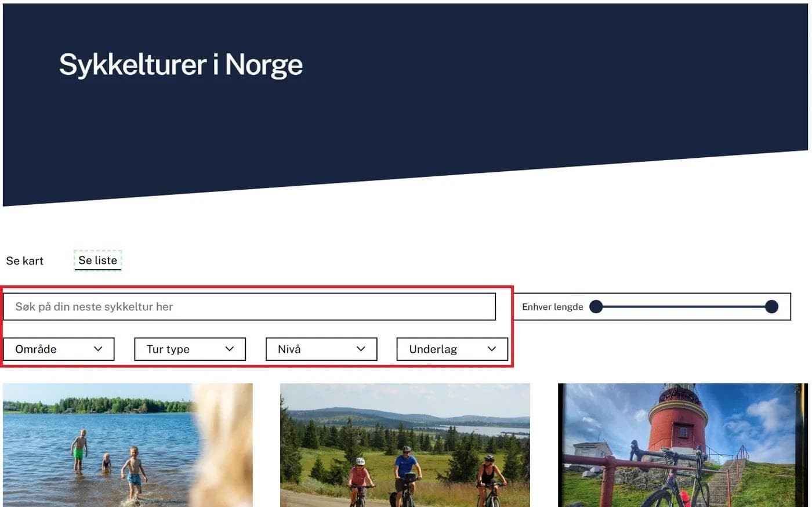Switch to the Se kart map view
812x507 pixels.
[x=25, y=261]
